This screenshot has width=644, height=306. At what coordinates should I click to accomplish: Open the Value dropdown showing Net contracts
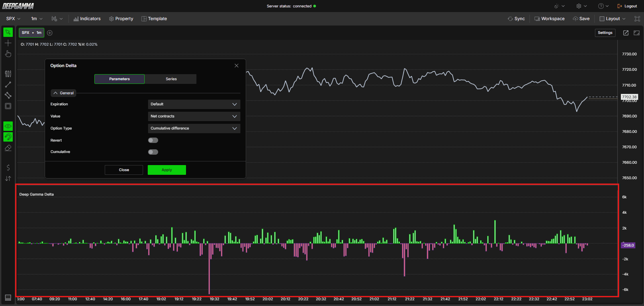coord(194,116)
